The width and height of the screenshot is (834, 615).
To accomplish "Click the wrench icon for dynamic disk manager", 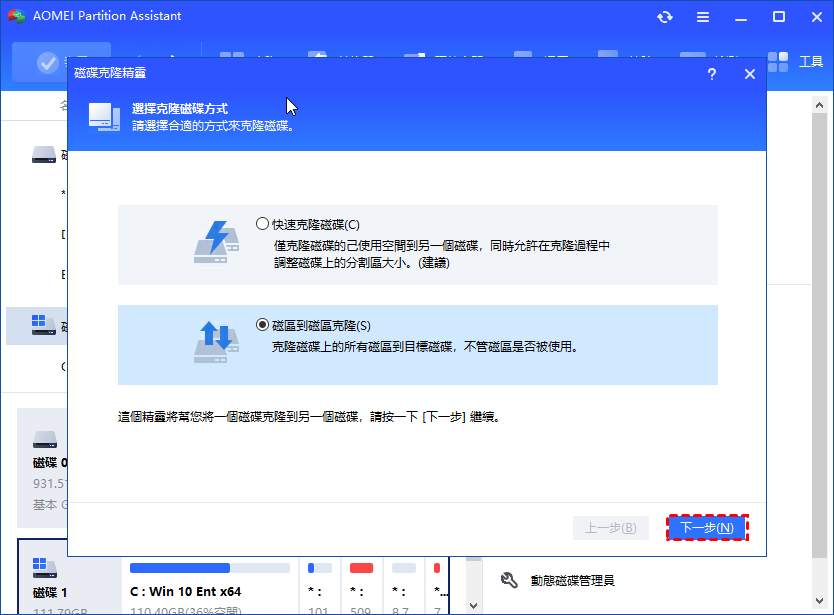I will tap(509, 580).
